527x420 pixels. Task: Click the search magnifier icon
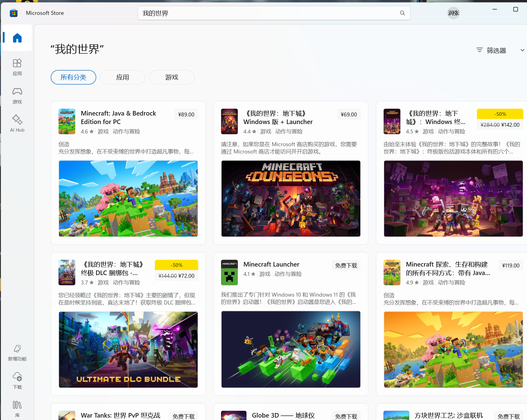[x=403, y=13]
